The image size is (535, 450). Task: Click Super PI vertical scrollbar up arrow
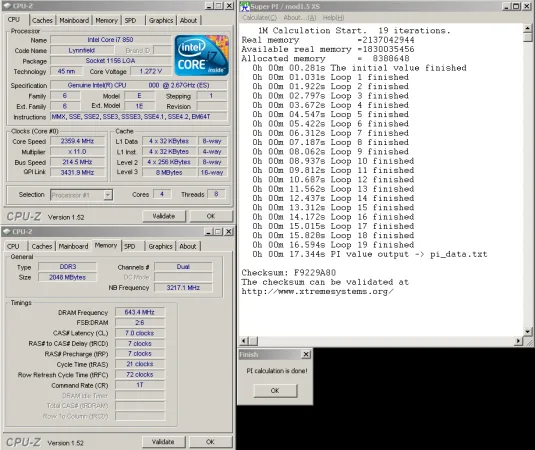tap(527, 28)
